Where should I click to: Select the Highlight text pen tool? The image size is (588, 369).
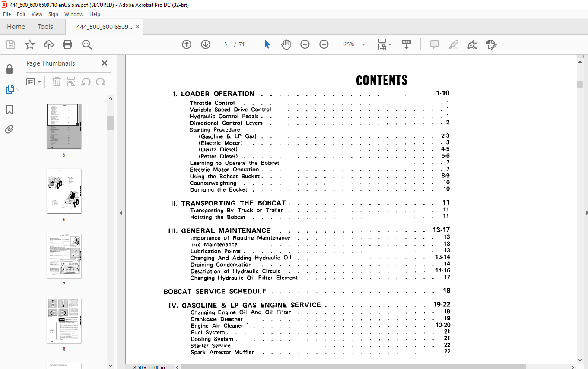click(x=454, y=44)
